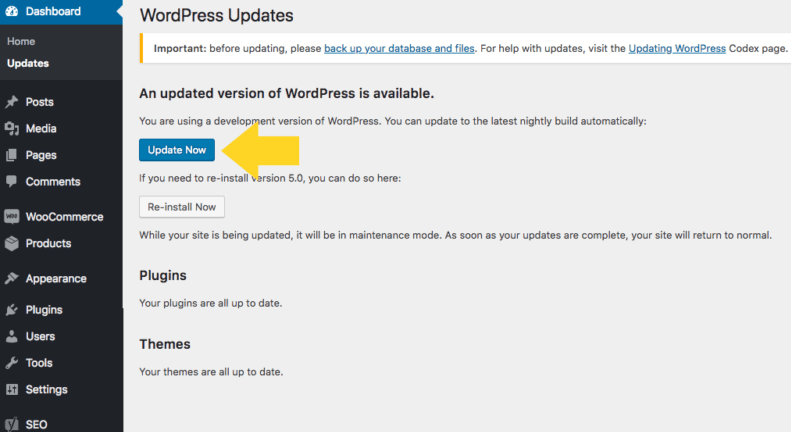Open 'back up your database and files' link
Viewport: 791px width, 432px height.
399,48
